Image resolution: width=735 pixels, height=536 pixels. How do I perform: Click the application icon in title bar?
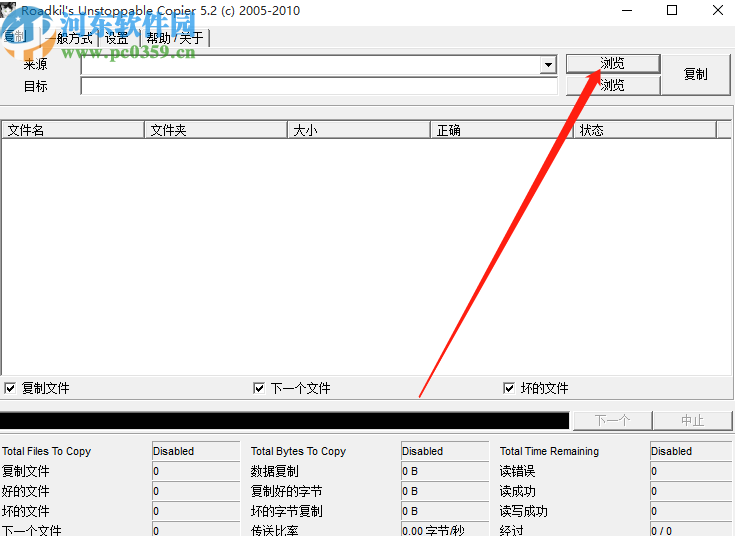tap(8, 10)
